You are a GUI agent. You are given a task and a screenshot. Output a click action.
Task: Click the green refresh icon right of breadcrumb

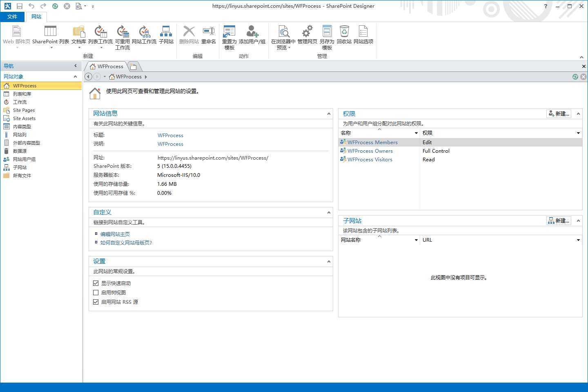pyautogui.click(x=575, y=77)
